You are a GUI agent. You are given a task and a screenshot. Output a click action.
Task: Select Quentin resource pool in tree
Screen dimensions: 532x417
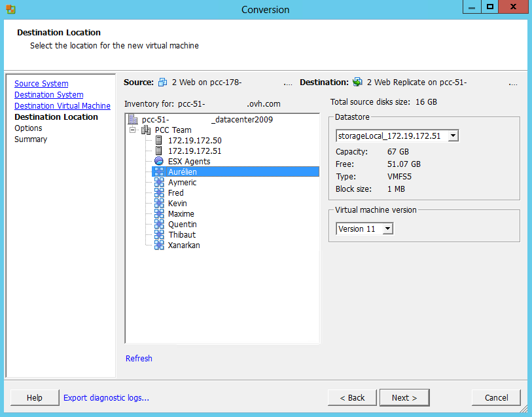tap(181, 225)
